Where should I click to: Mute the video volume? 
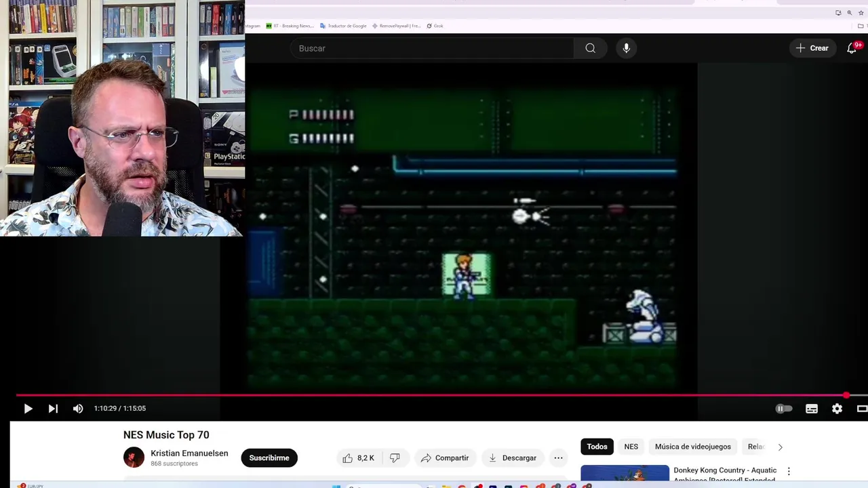pos(78,409)
